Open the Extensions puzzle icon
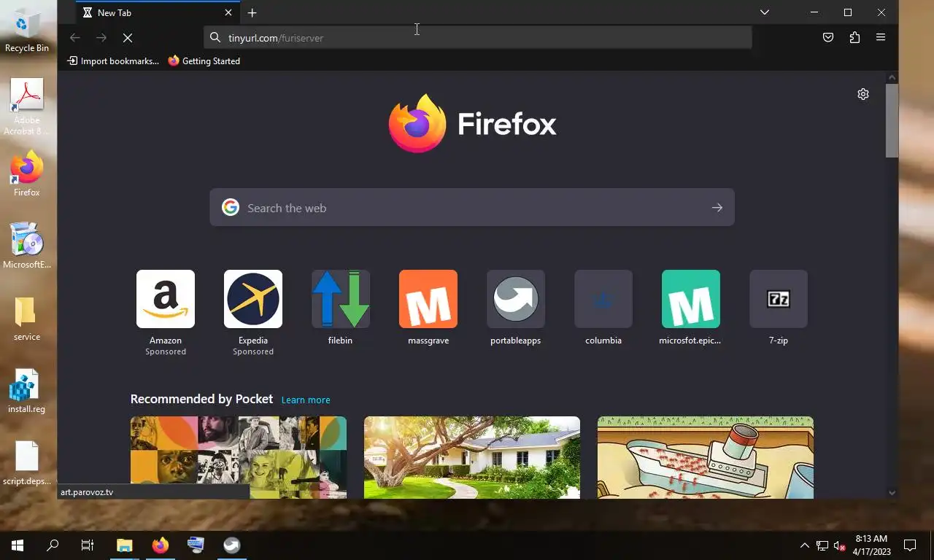 [854, 38]
